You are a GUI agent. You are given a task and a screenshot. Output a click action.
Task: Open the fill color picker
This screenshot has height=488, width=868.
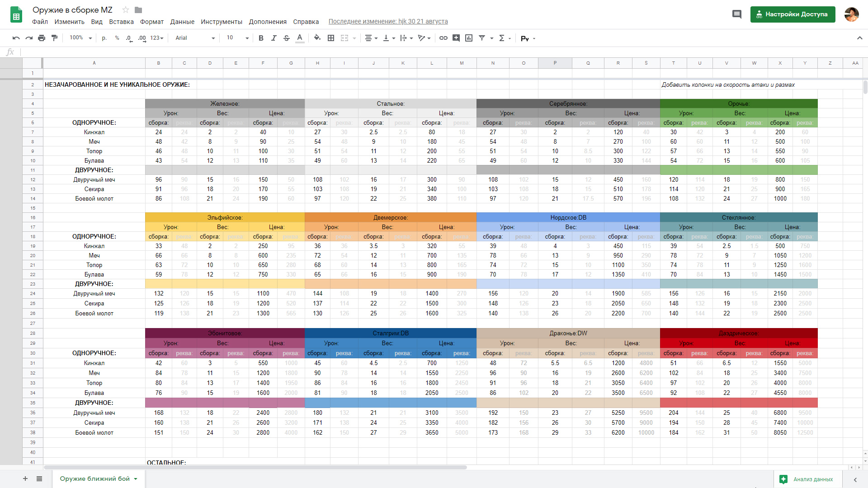tap(317, 38)
